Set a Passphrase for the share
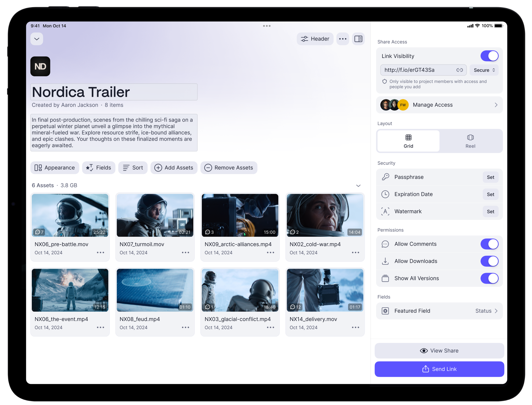 (x=490, y=177)
